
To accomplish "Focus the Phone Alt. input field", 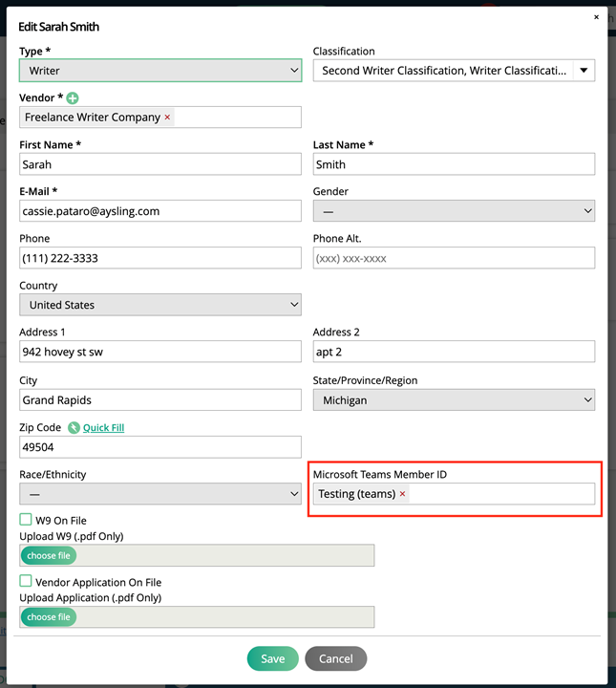I will click(454, 258).
